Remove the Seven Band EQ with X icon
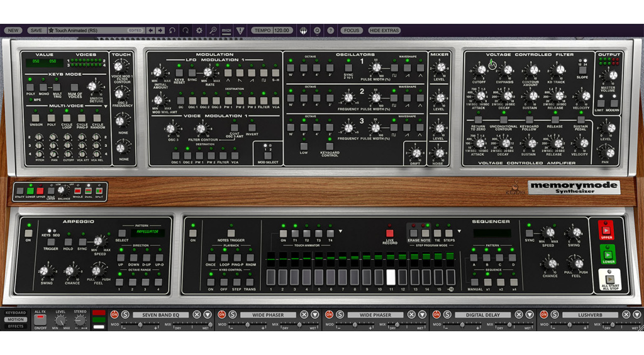The image size is (644, 355). [x=197, y=315]
